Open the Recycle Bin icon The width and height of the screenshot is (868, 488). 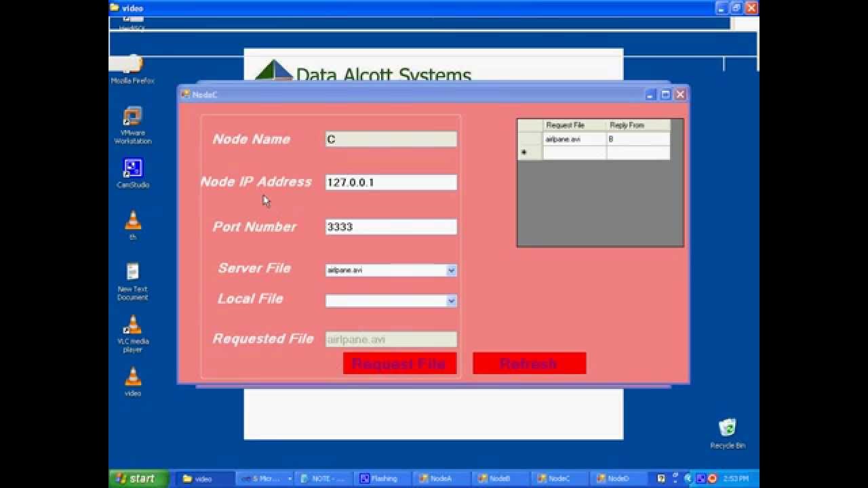[728, 434]
